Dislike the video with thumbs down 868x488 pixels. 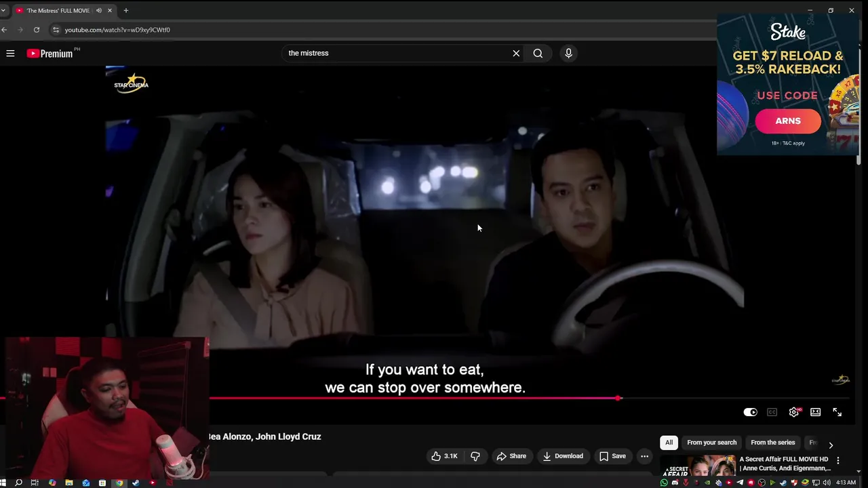(475, 456)
